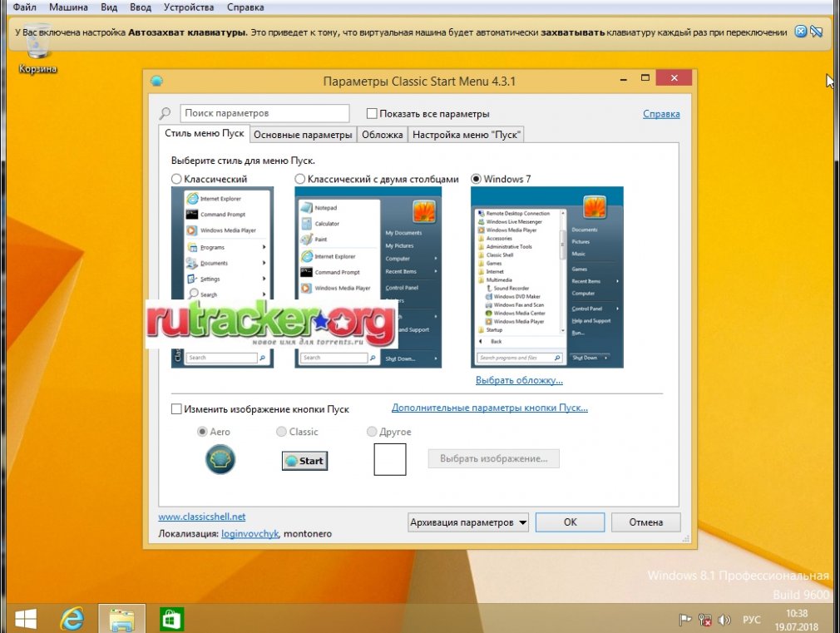840x633 pixels.
Task: Click the Автозахват клавиатуры notification message text
Action: tap(401, 32)
